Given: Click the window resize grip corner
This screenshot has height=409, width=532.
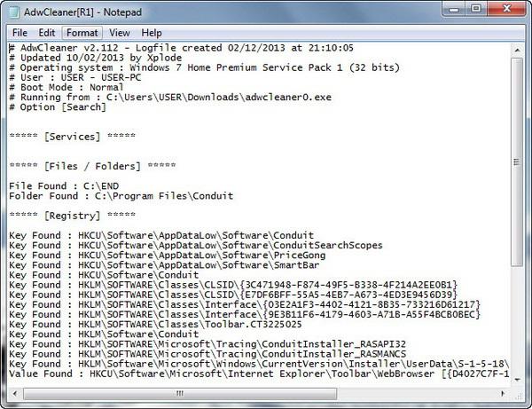Looking at the screenshot, I should (519, 395).
